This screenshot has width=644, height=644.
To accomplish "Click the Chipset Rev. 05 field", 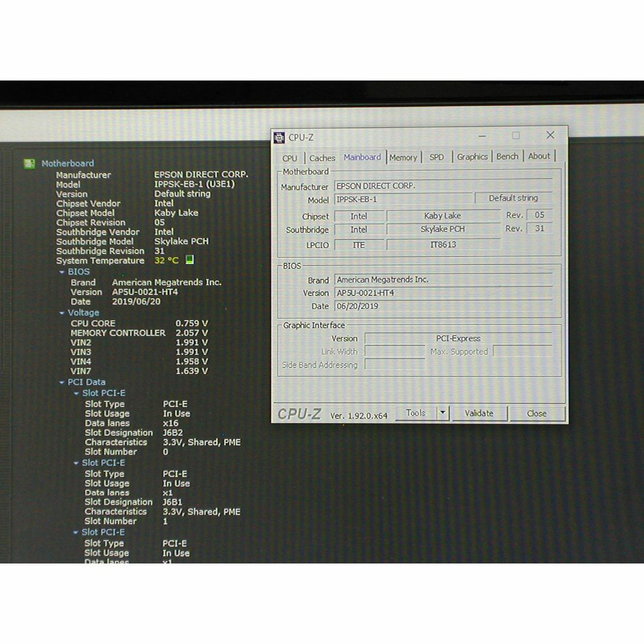I will (x=539, y=215).
